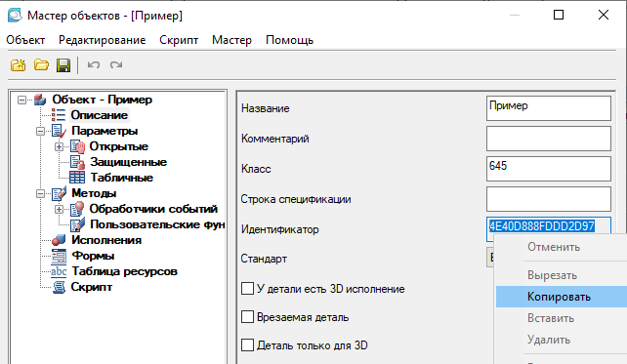Click the Идентификатор field with selected text
The height and width of the screenshot is (364, 627).
(x=549, y=226)
